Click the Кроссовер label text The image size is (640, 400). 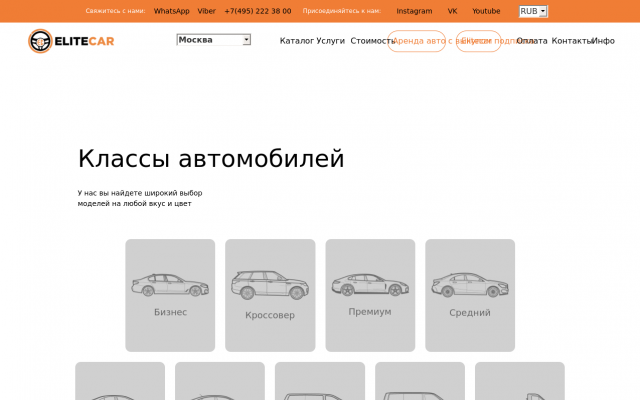point(270,315)
